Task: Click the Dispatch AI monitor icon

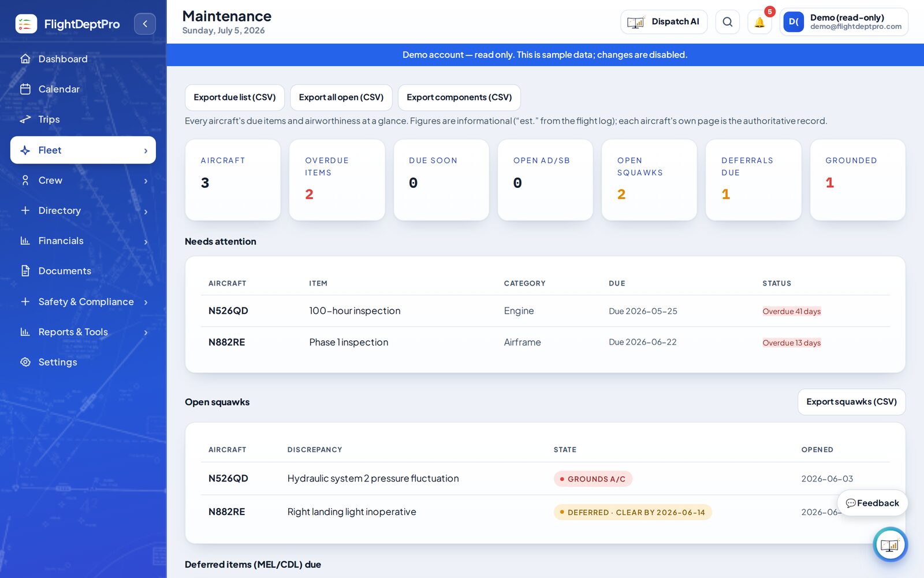Action: coord(635,22)
